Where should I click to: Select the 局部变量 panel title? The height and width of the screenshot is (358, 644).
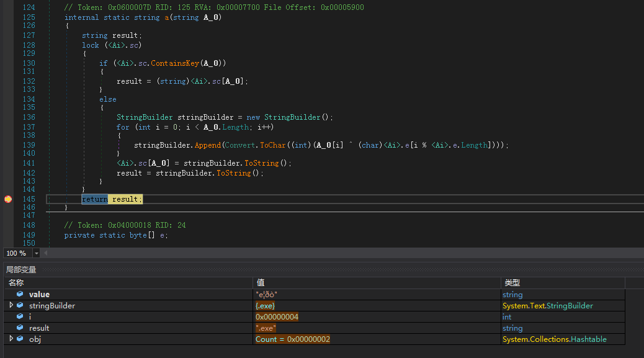(x=21, y=270)
